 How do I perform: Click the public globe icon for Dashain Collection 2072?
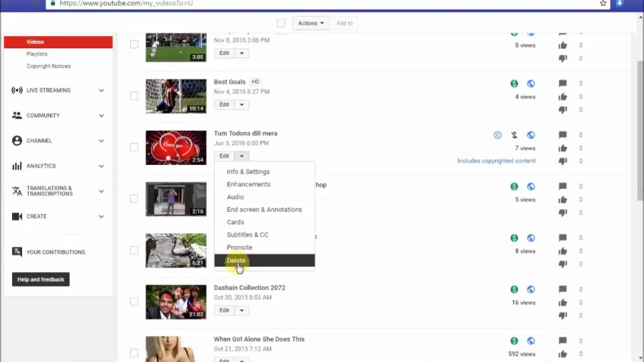531,289
